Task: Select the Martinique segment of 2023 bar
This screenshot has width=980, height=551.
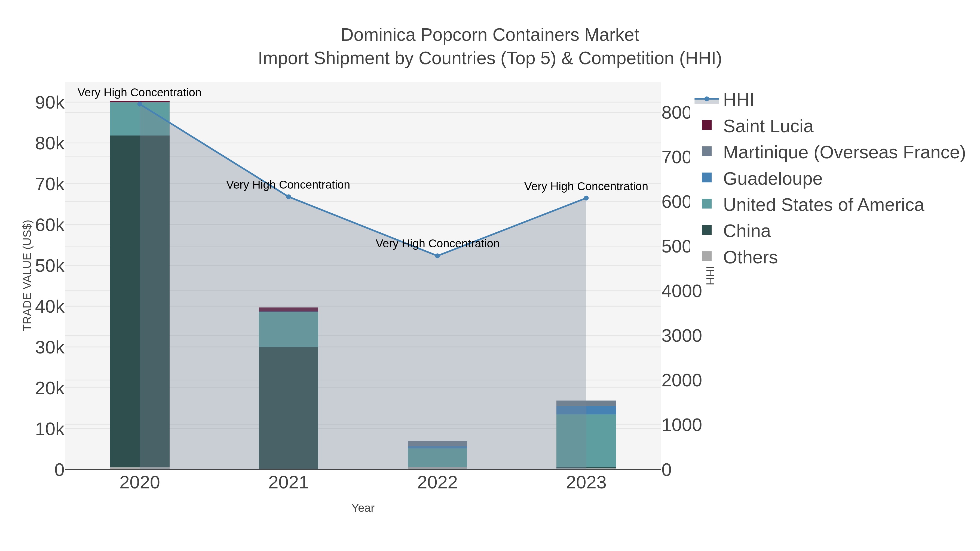Action: click(x=586, y=403)
